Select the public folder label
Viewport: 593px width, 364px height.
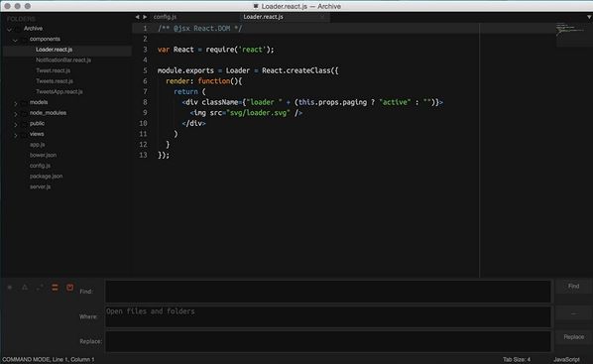pos(37,124)
